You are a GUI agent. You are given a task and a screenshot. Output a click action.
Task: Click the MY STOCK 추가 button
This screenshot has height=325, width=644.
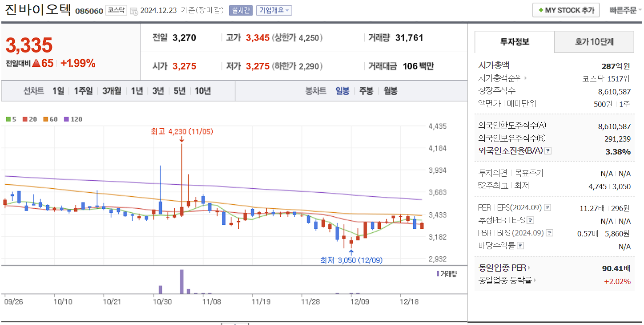coord(566,10)
